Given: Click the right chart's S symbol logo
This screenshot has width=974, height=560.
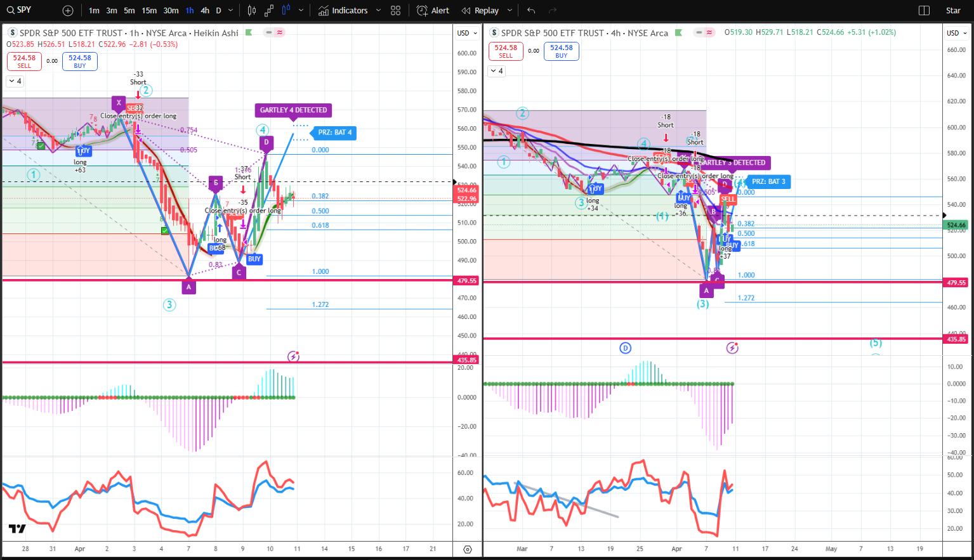Looking at the screenshot, I should (494, 33).
